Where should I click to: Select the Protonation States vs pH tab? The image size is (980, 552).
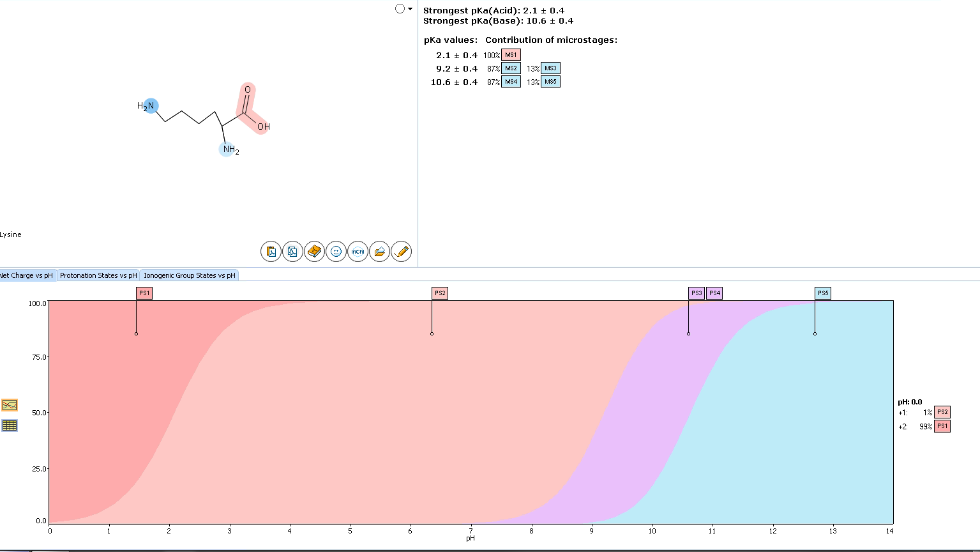click(98, 275)
